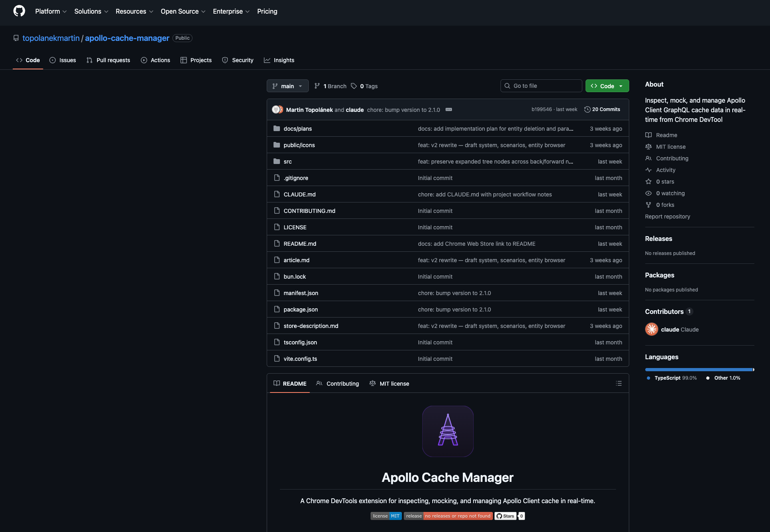Open the CLAUDE.md file

[x=299, y=194]
